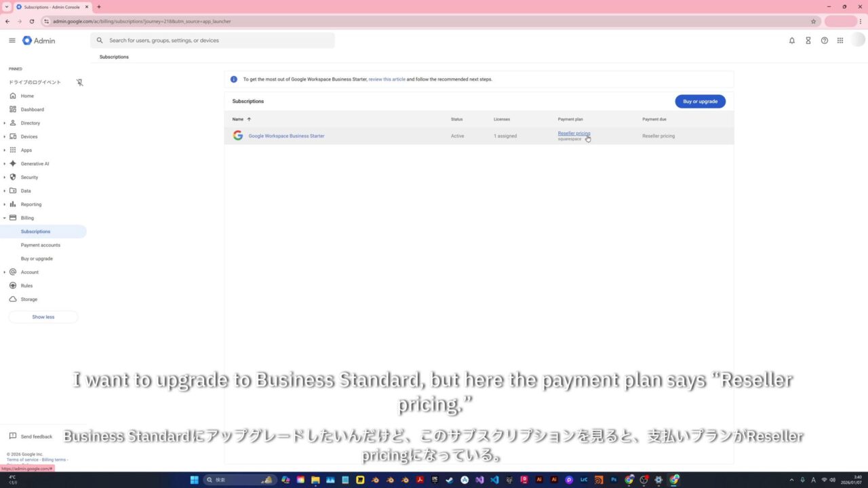Click the Send feedback icon

[13, 436]
